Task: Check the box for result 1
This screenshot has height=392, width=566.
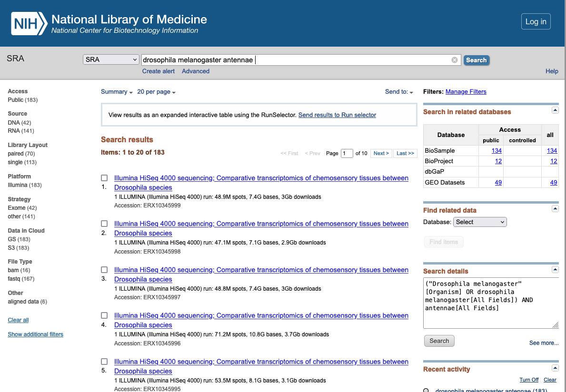Action: (104, 178)
